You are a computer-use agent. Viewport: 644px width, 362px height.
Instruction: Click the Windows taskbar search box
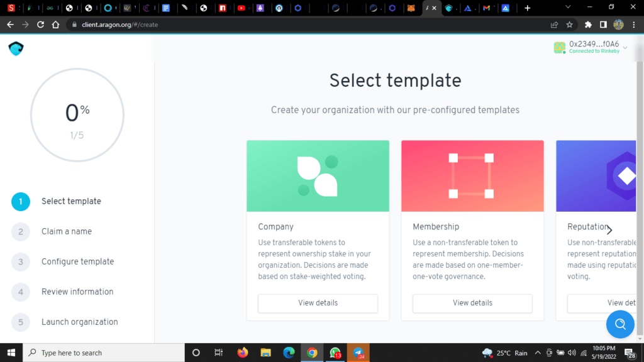point(104,353)
